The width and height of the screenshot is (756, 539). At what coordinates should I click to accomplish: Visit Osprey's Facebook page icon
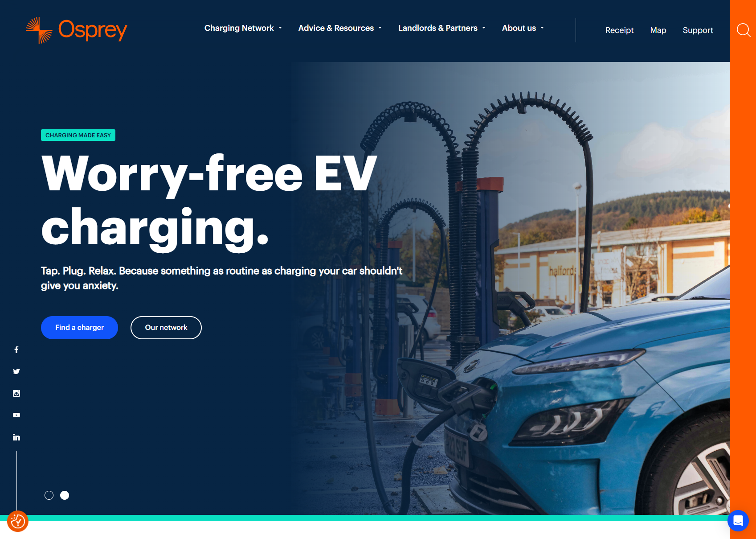(x=16, y=350)
